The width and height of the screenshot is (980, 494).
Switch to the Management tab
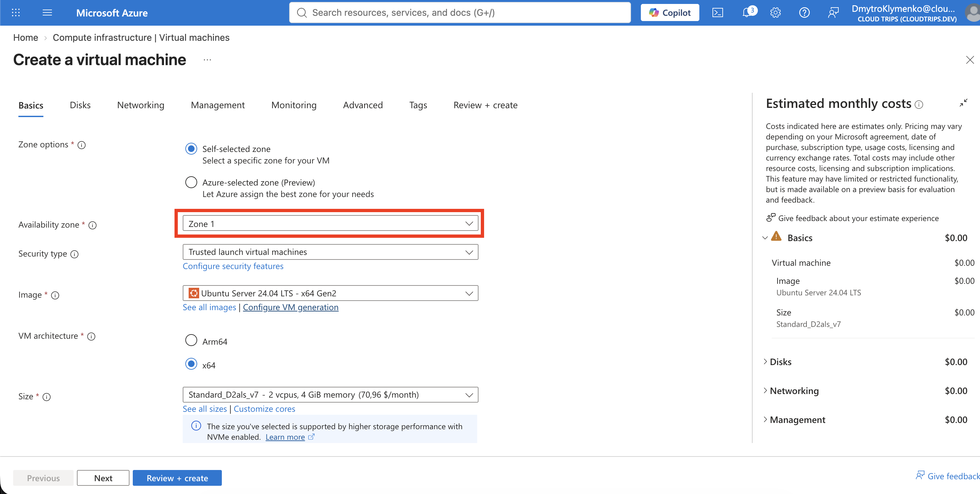pyautogui.click(x=218, y=105)
